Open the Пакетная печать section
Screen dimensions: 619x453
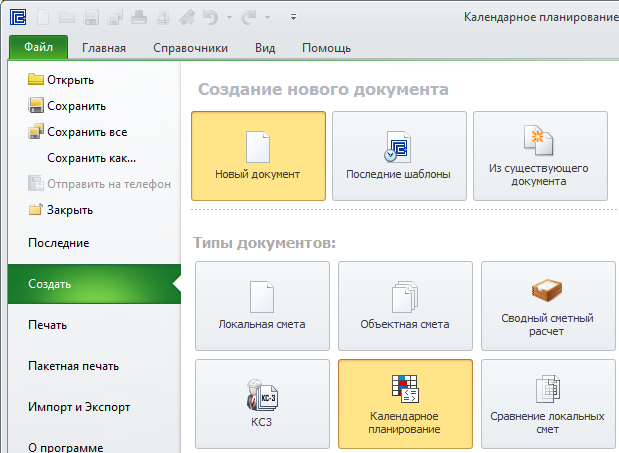94,366
